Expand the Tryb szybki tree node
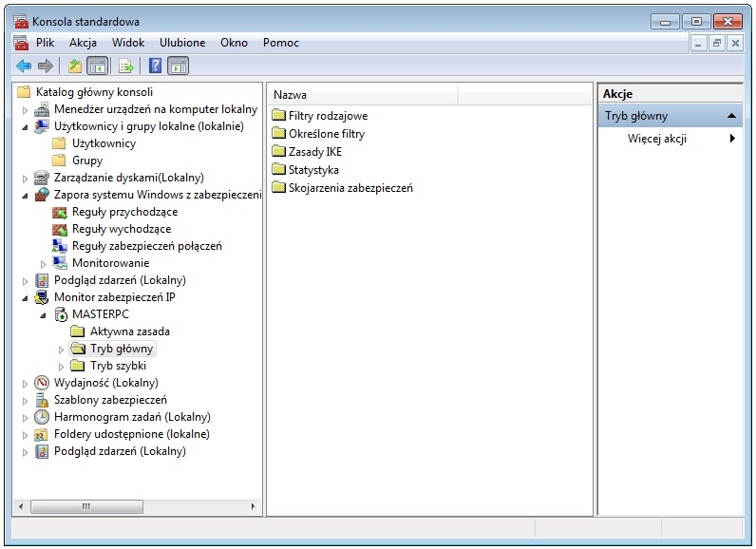 (62, 367)
